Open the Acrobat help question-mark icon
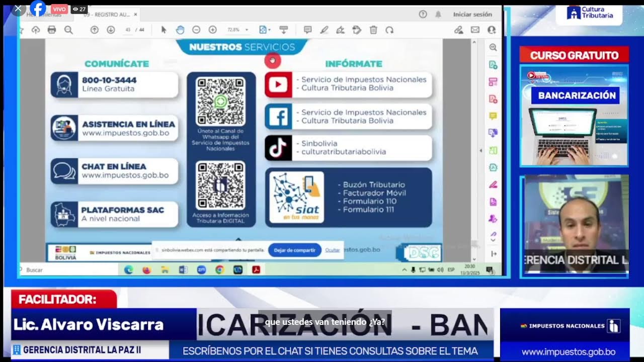 tap(423, 15)
